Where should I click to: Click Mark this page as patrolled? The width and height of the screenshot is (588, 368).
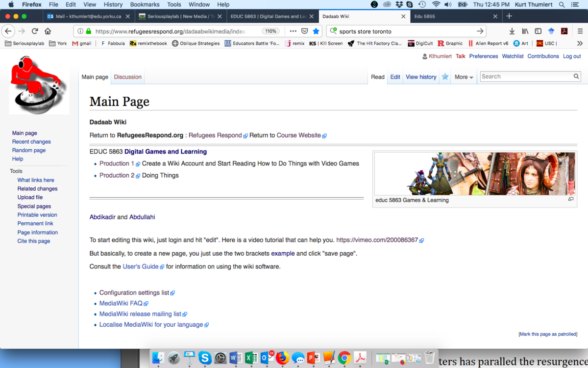click(548, 334)
